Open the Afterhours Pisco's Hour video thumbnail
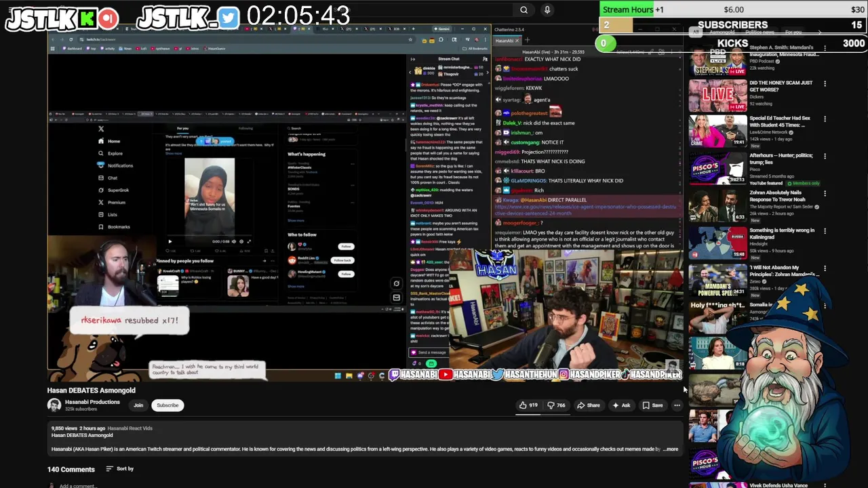This screenshot has height=488, width=868. tap(717, 169)
